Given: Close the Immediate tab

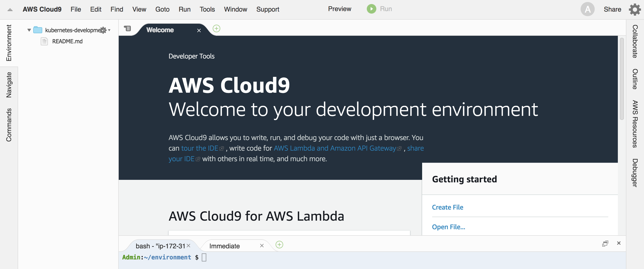Looking at the screenshot, I should pos(262,246).
